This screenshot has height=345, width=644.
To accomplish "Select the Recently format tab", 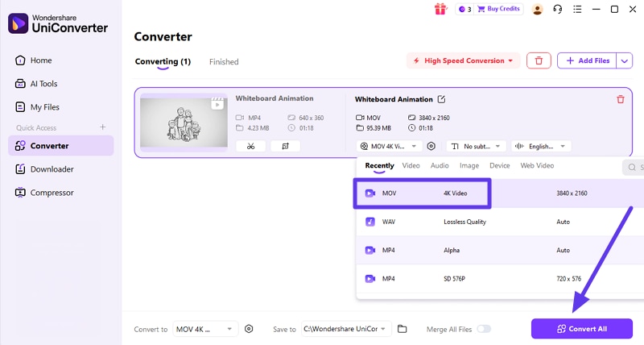I will (379, 166).
